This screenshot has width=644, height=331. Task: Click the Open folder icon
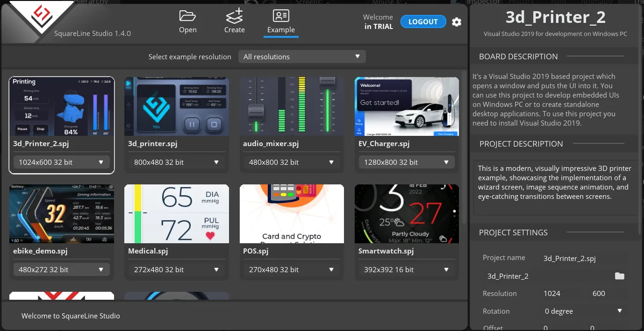click(x=187, y=16)
